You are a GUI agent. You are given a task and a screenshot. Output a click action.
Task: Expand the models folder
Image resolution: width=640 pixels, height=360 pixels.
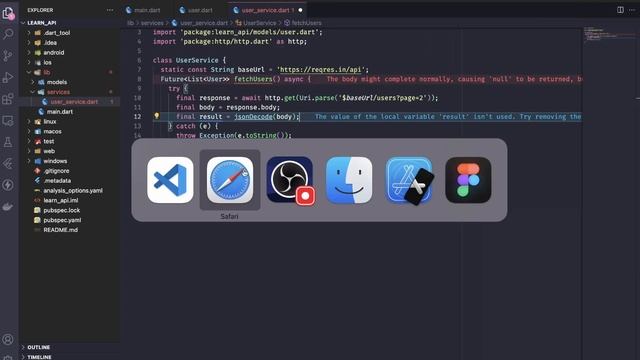coord(57,82)
